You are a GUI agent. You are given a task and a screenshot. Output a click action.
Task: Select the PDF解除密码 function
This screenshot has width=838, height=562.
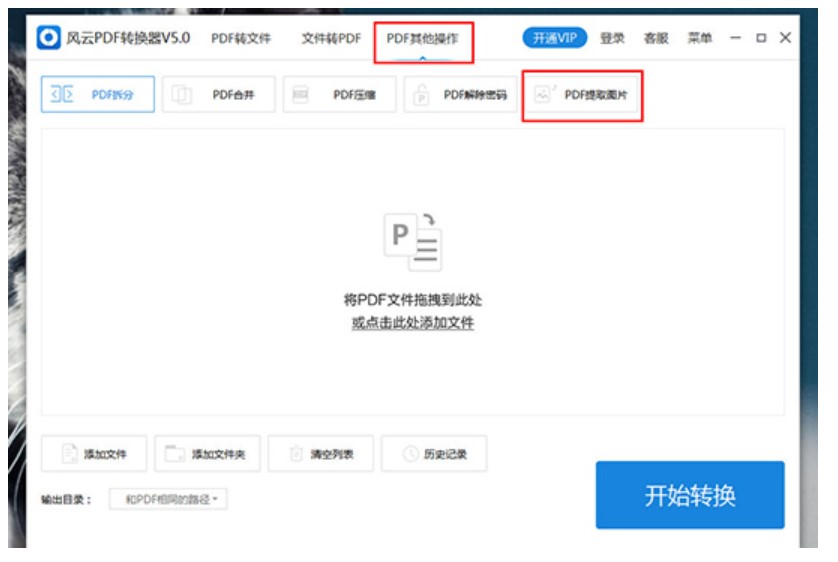460,94
